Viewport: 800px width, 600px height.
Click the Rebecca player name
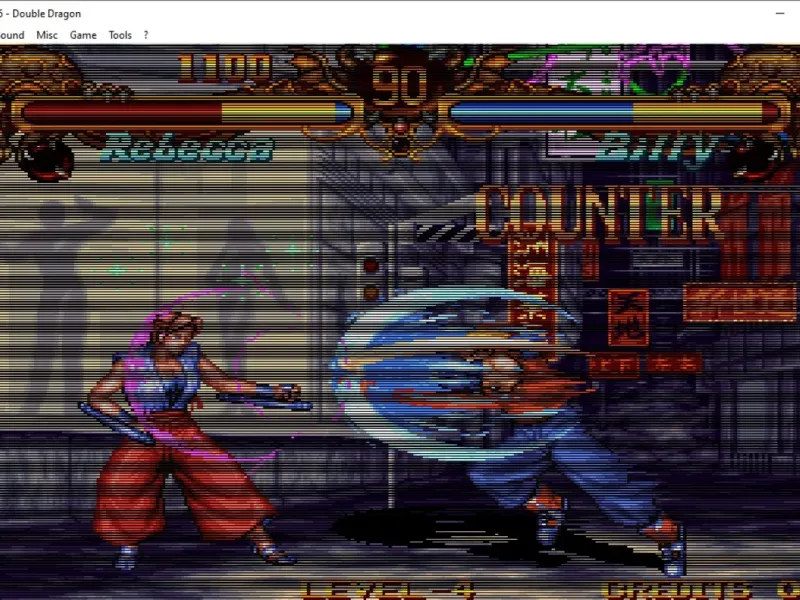coord(188,148)
